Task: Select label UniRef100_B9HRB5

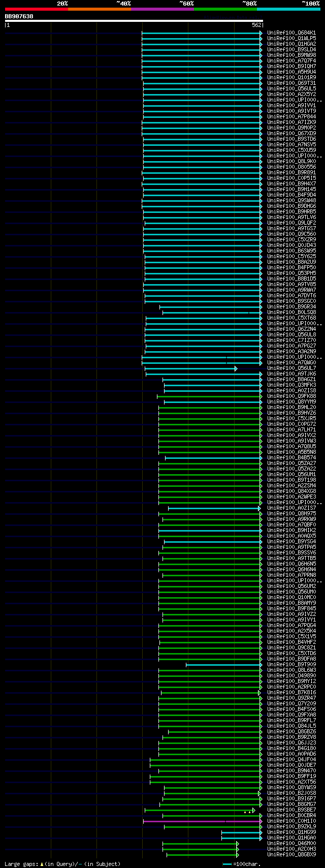Action: 291,212
